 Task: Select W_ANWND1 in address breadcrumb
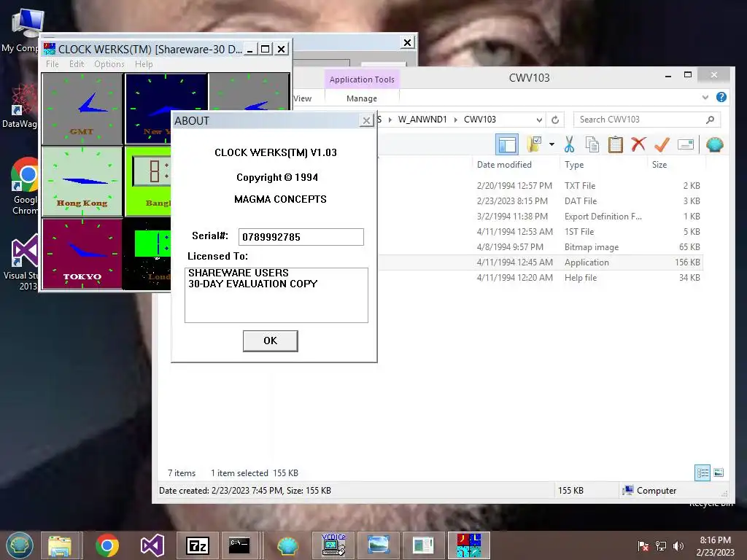pos(422,120)
